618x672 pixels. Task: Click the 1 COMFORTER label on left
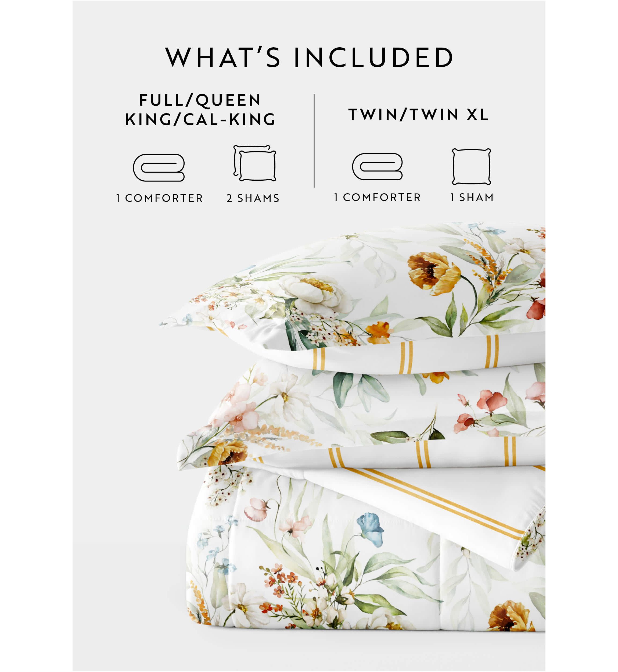(160, 198)
